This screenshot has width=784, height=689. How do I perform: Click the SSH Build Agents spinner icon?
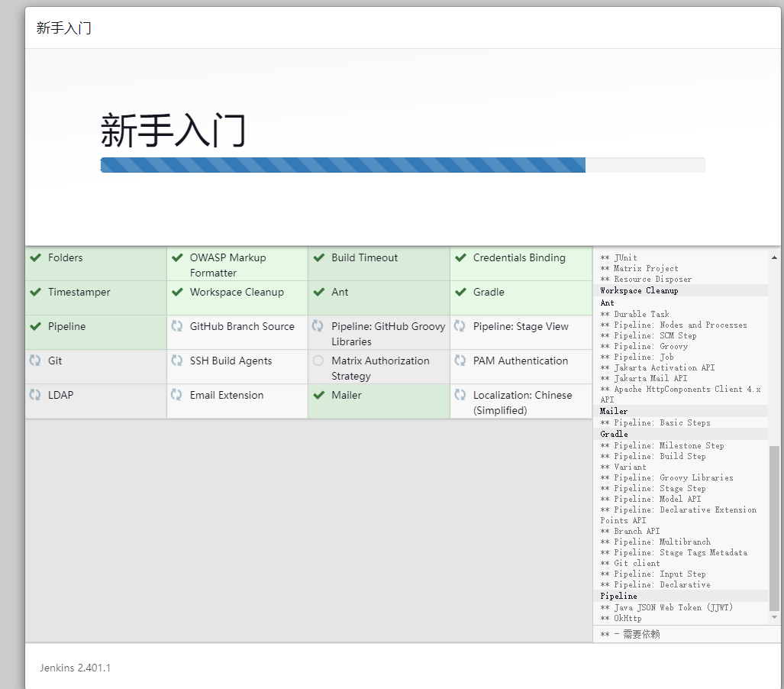[x=177, y=361]
